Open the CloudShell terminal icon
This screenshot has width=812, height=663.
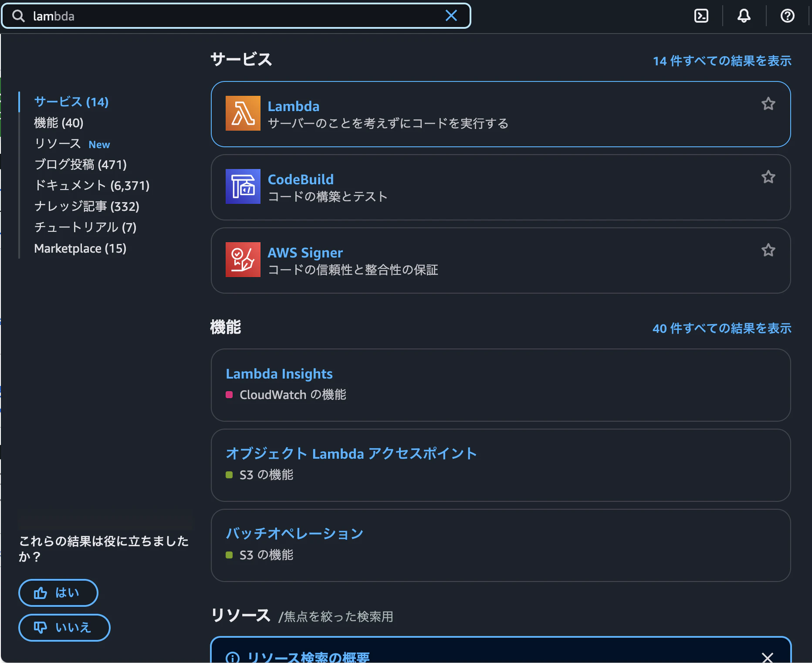[x=701, y=16]
